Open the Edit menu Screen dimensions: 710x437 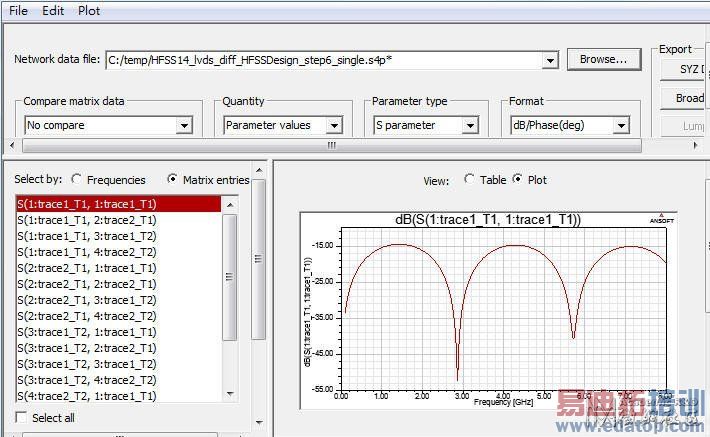tap(53, 10)
